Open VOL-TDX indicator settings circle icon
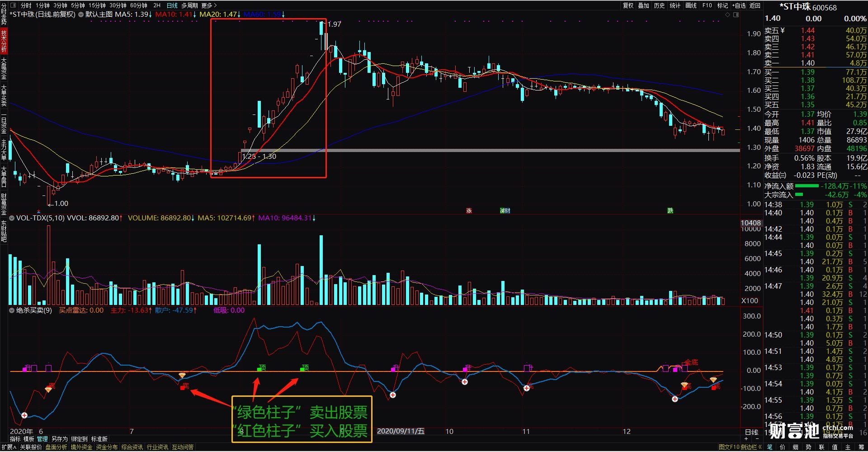 tap(12, 218)
